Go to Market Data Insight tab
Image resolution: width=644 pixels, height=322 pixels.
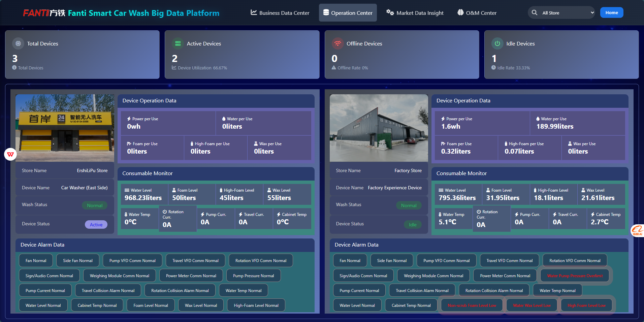click(415, 13)
